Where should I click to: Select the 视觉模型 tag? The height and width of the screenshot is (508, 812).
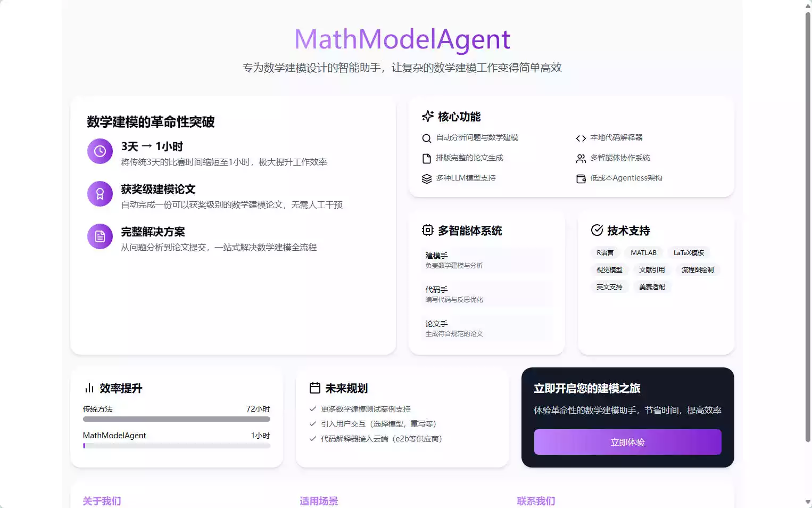coord(609,270)
